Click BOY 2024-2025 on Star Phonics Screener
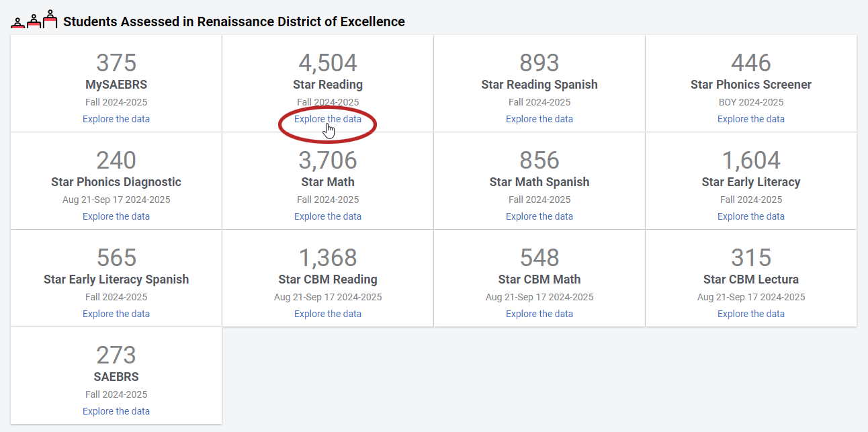Image resolution: width=868 pixels, height=432 pixels. 751,102
